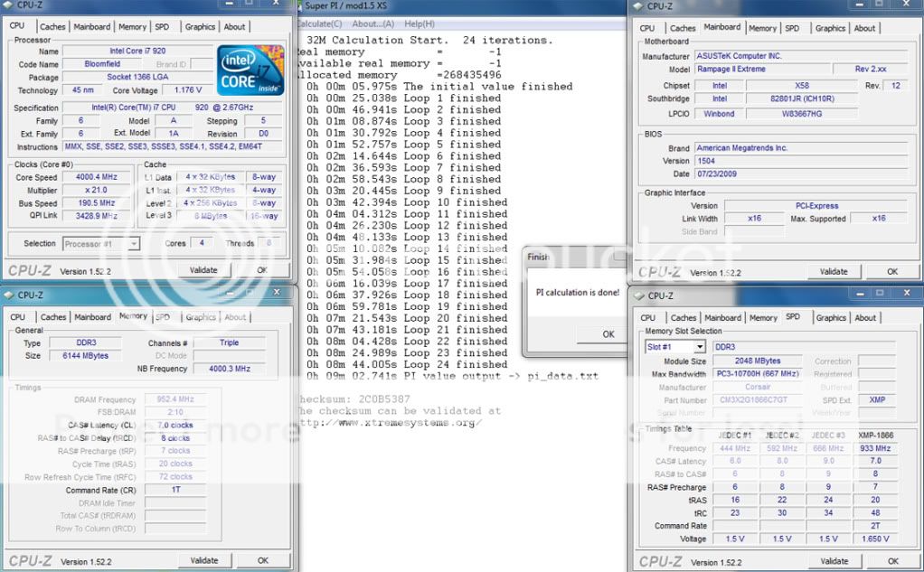Click Validate in the Mainboard window

pyautogui.click(x=834, y=272)
